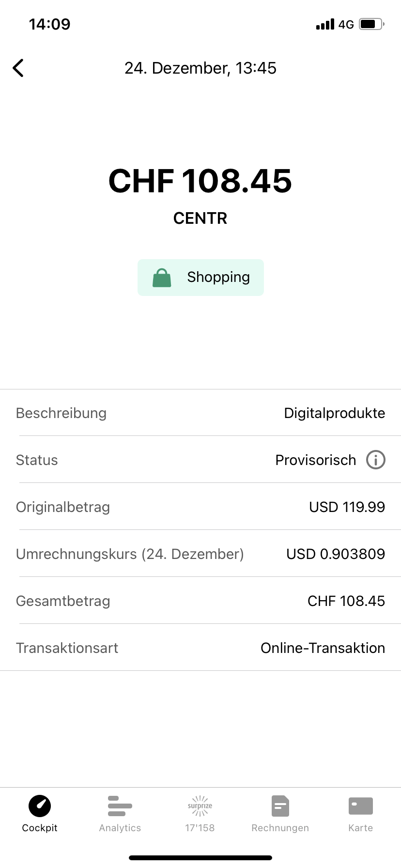Open the Rechnungen document icon
This screenshot has height=868, width=401.
pyautogui.click(x=280, y=806)
